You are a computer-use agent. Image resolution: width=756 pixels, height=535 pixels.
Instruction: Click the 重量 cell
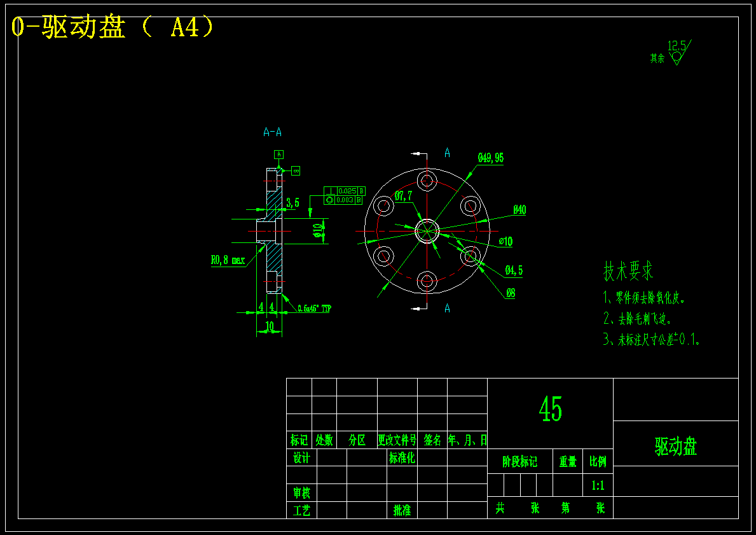(x=568, y=462)
